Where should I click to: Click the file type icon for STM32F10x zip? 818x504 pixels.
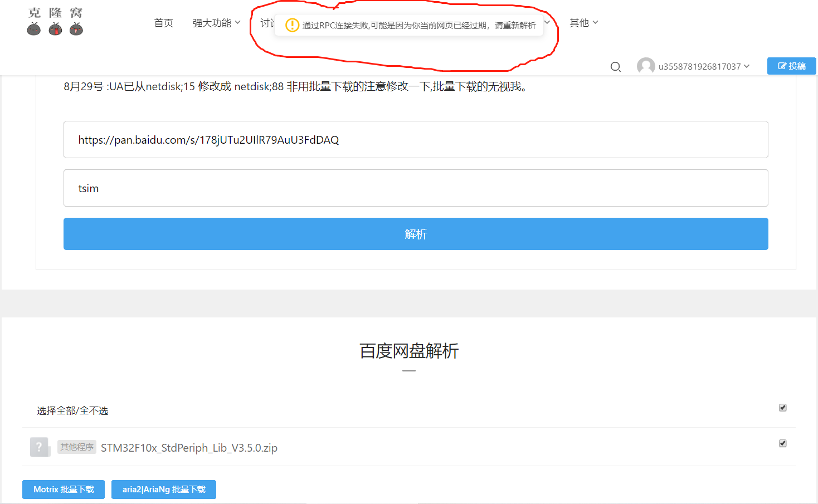click(x=39, y=447)
